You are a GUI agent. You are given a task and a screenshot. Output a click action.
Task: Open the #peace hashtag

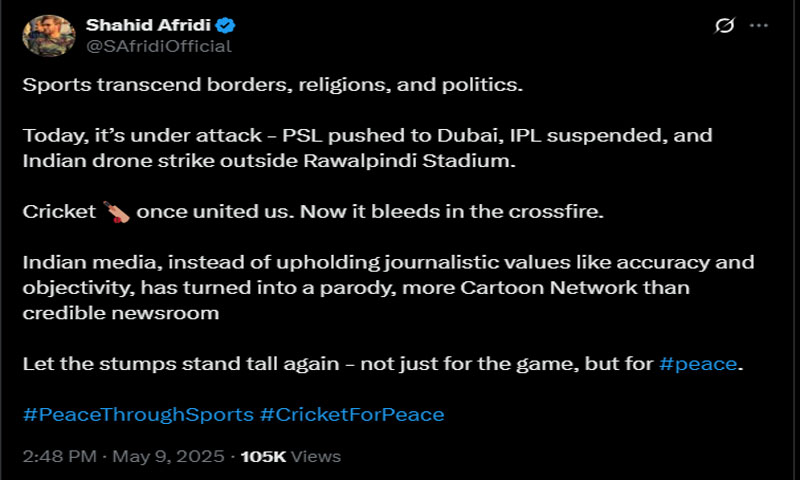698,364
